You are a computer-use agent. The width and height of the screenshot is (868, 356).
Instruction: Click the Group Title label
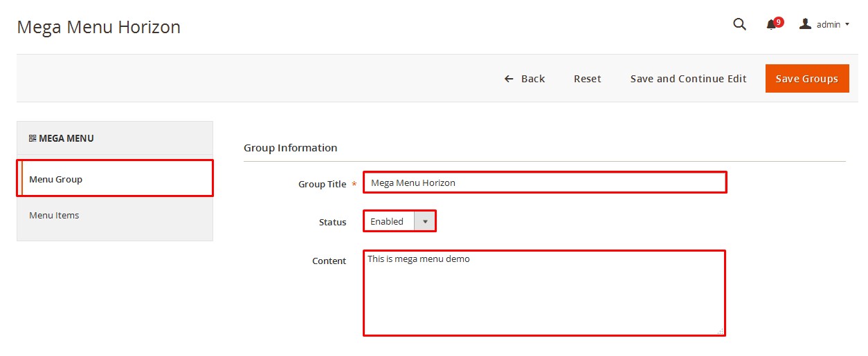(322, 185)
